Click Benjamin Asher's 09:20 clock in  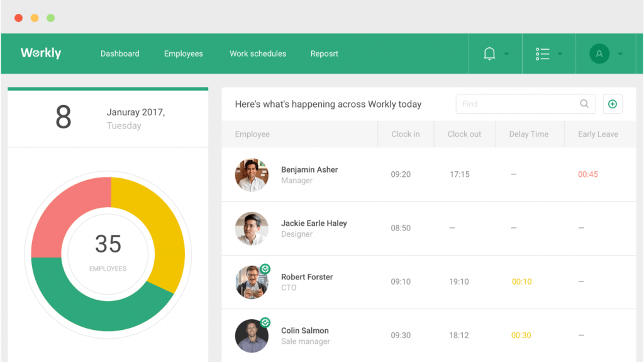(x=401, y=174)
